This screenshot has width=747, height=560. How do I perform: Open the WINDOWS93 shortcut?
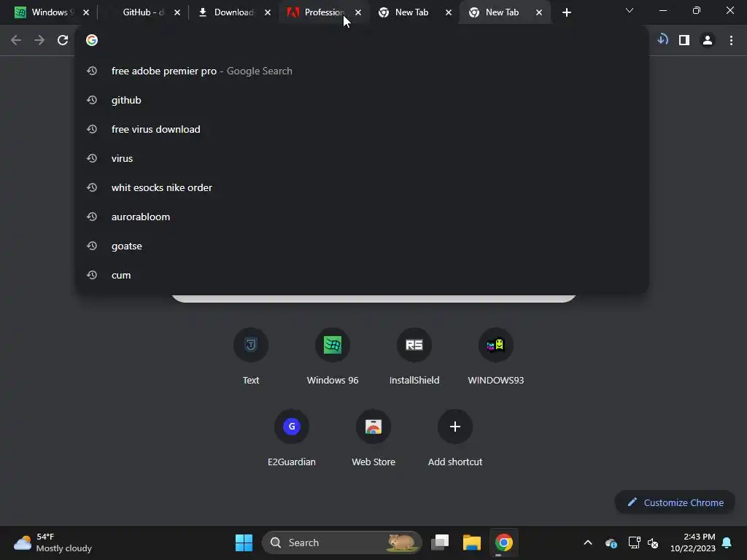tap(495, 356)
